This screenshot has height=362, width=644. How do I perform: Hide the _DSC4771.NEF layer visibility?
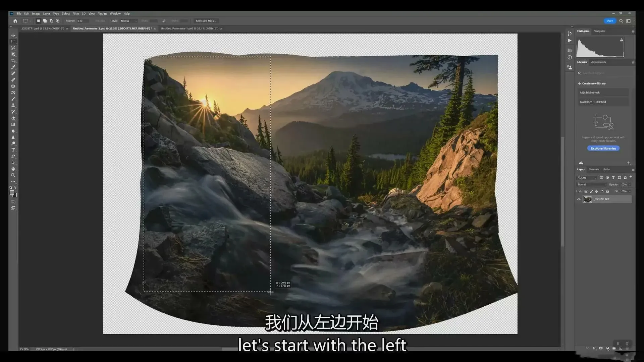579,199
